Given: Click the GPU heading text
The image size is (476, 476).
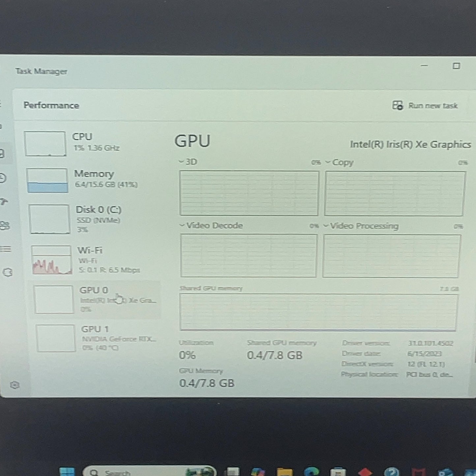Looking at the screenshot, I should [x=192, y=141].
